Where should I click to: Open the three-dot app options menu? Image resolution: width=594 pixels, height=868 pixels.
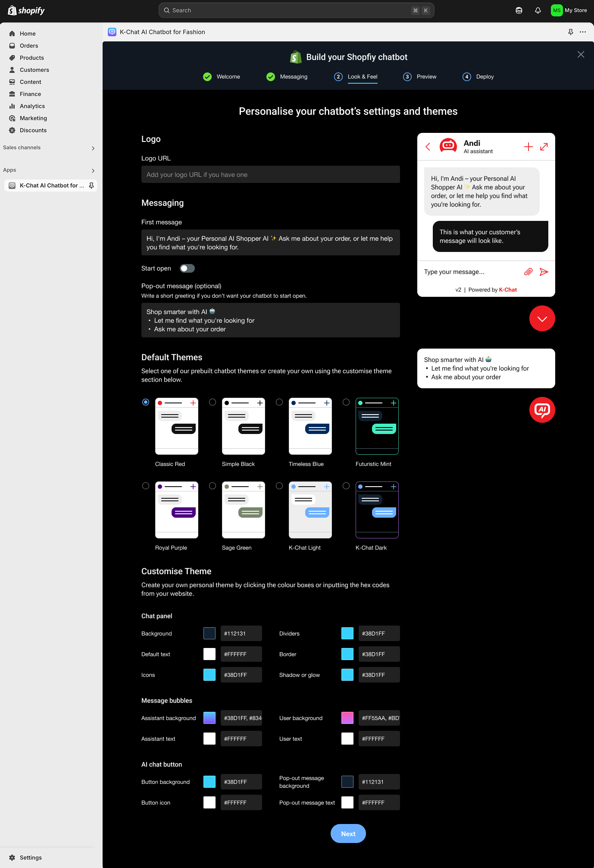pos(583,32)
